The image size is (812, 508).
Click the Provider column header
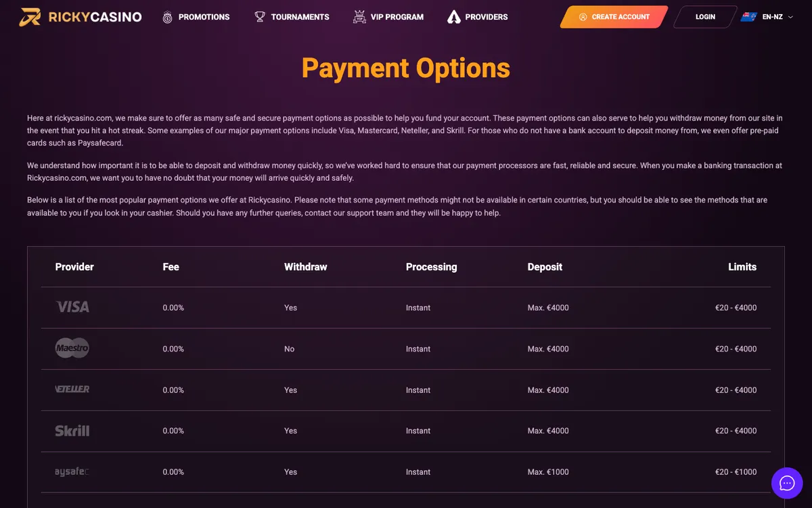click(x=74, y=267)
